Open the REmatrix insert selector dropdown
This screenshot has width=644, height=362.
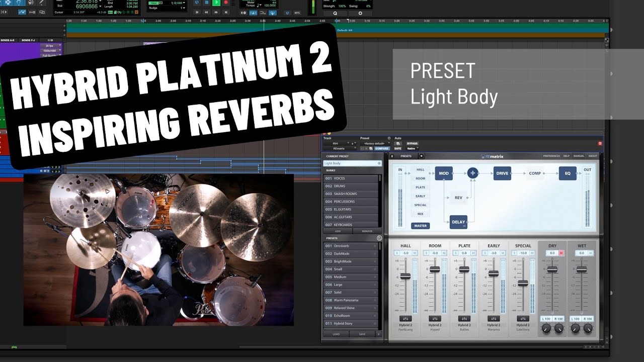click(340, 148)
